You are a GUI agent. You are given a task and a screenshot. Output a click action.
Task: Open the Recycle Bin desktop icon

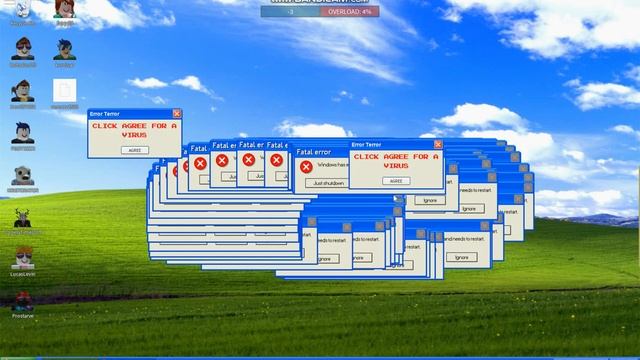22,10
